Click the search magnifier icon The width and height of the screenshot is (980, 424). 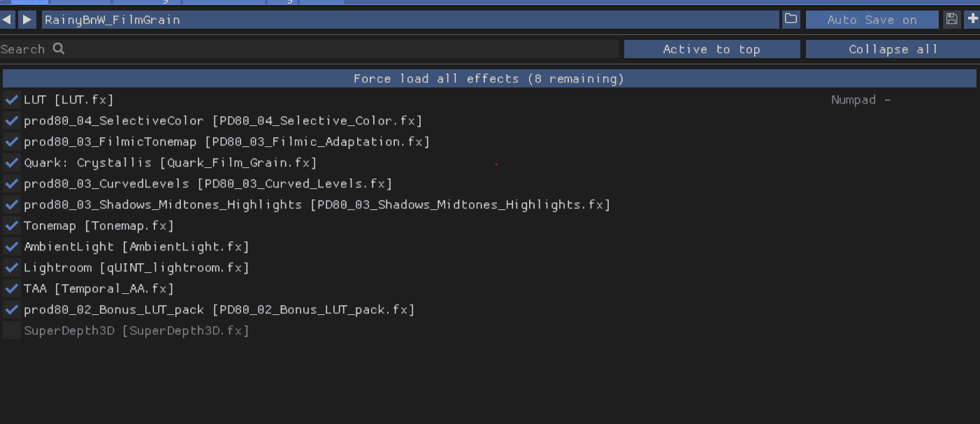59,49
